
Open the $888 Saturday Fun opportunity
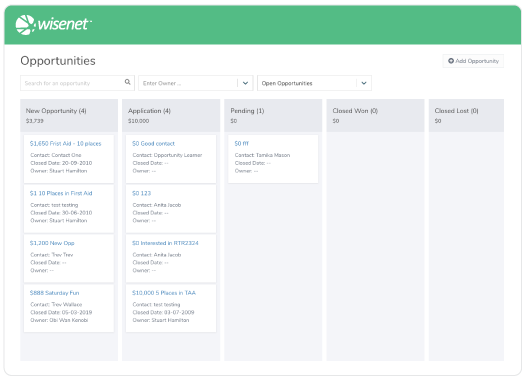pos(54,293)
